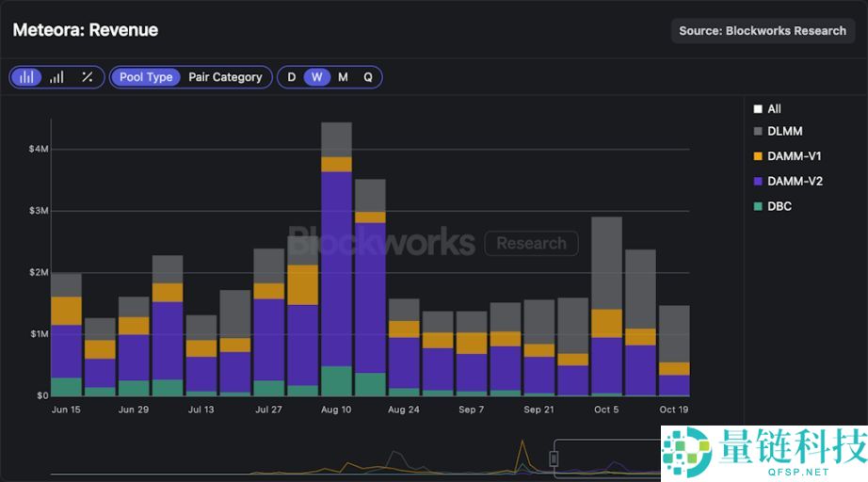Switch to the cumulative chart view icon
Image resolution: width=868 pixels, height=482 pixels.
(x=57, y=77)
